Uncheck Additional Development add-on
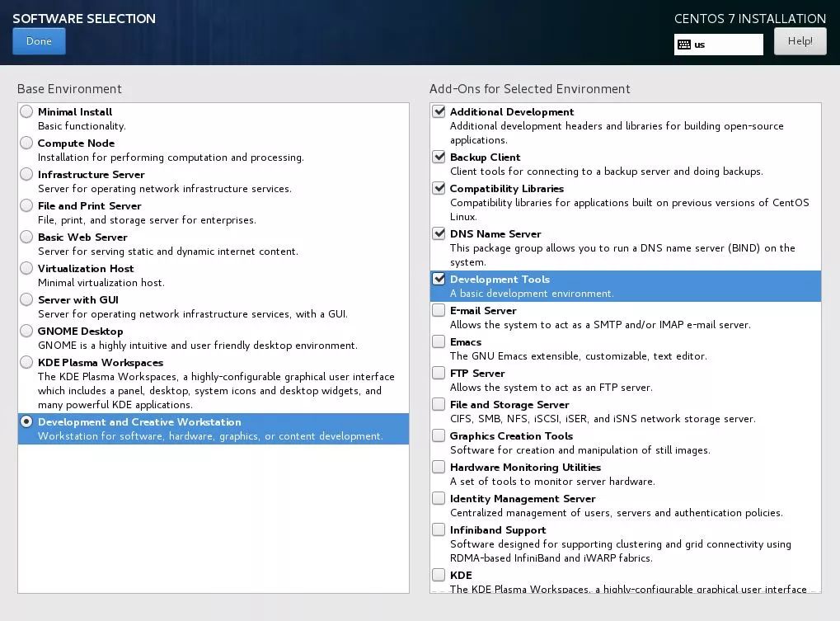This screenshot has height=621, width=840. (439, 112)
